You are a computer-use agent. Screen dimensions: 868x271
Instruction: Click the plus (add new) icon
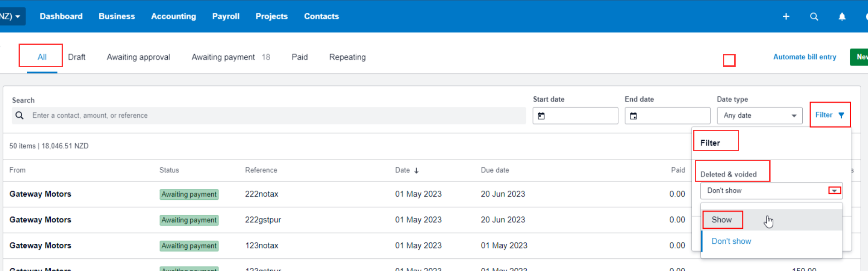786,16
